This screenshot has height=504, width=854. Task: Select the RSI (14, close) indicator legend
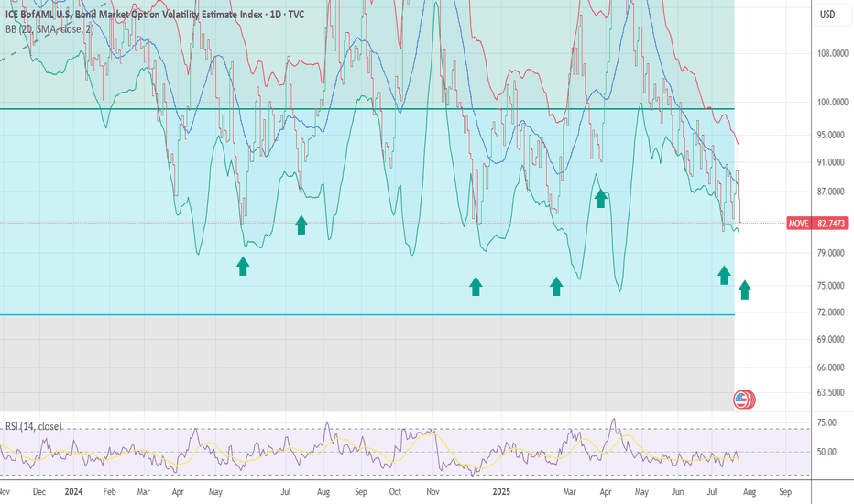point(34,427)
